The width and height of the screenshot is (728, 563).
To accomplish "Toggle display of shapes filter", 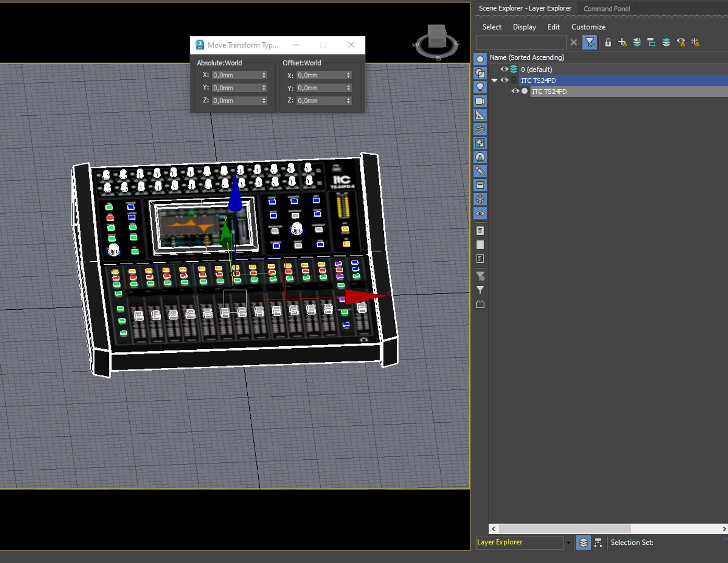I will pyautogui.click(x=480, y=73).
